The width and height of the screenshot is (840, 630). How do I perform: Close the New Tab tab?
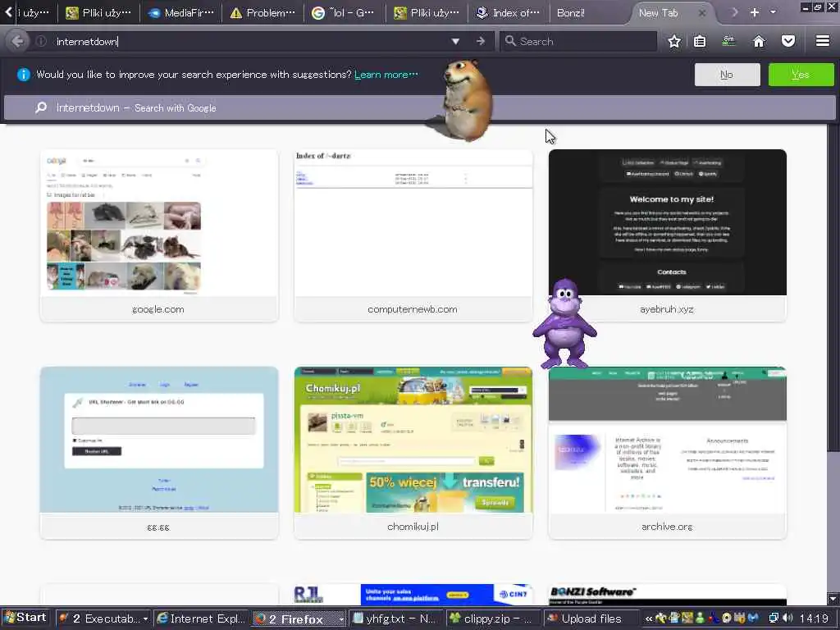tap(702, 13)
